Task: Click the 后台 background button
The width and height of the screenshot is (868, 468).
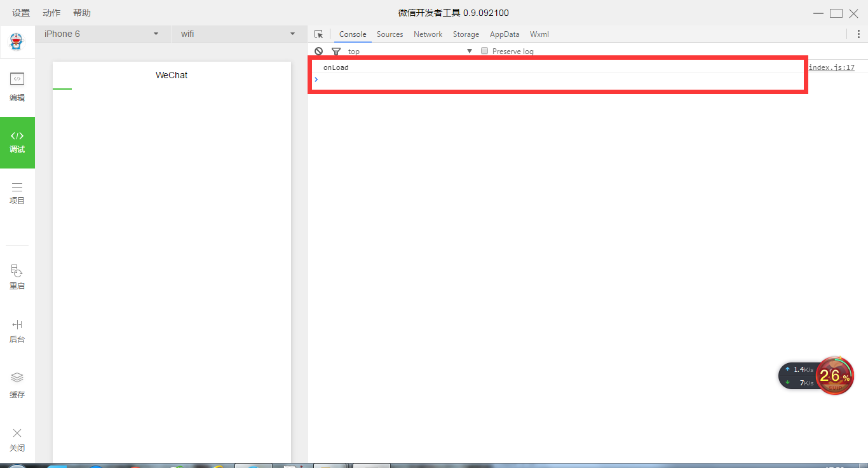Action: point(17,331)
